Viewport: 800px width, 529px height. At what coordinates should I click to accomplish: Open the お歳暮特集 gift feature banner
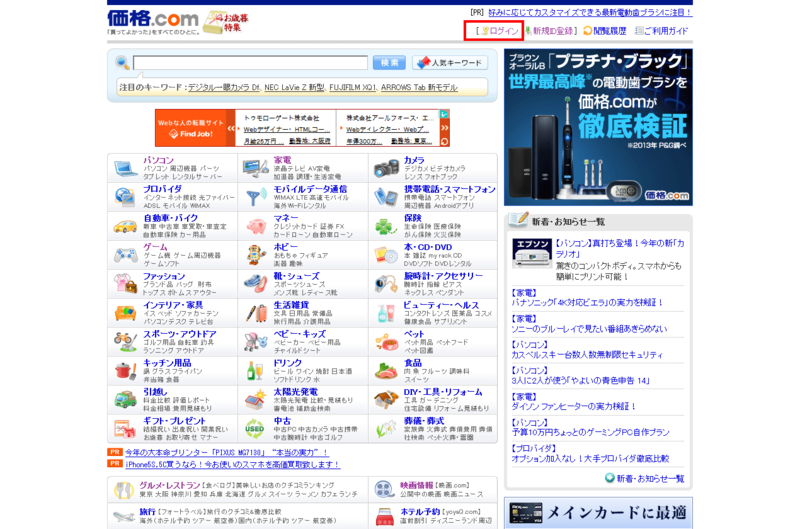click(x=226, y=22)
